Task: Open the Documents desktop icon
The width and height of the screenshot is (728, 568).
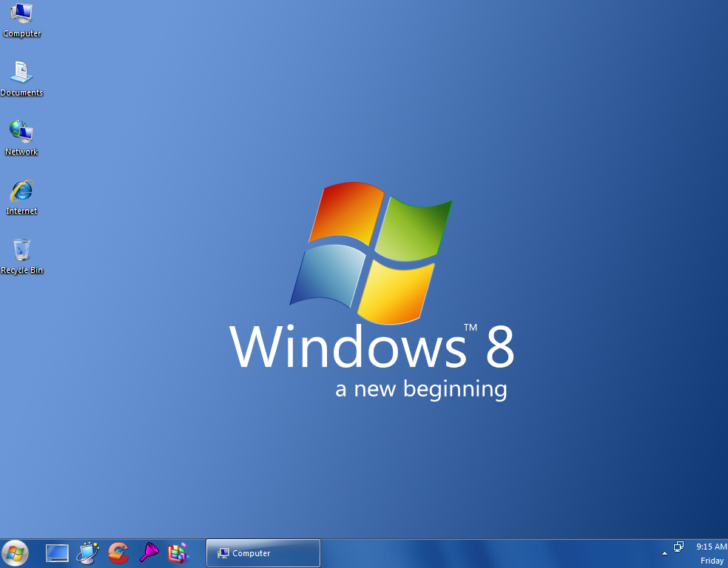Action: point(21,78)
